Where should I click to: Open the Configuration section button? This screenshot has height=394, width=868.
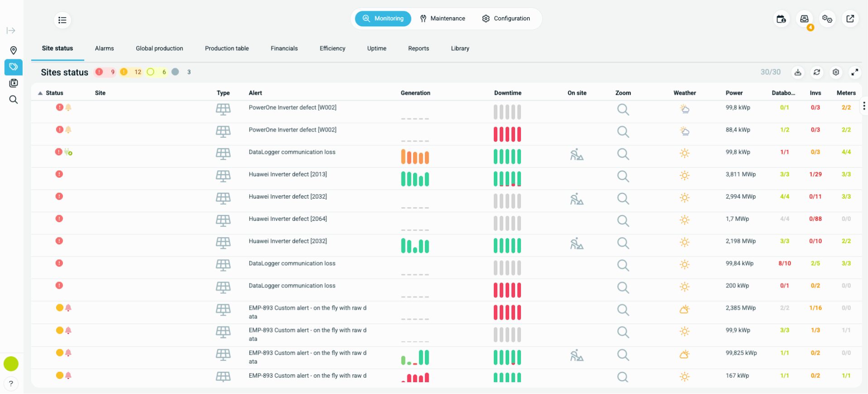click(506, 19)
